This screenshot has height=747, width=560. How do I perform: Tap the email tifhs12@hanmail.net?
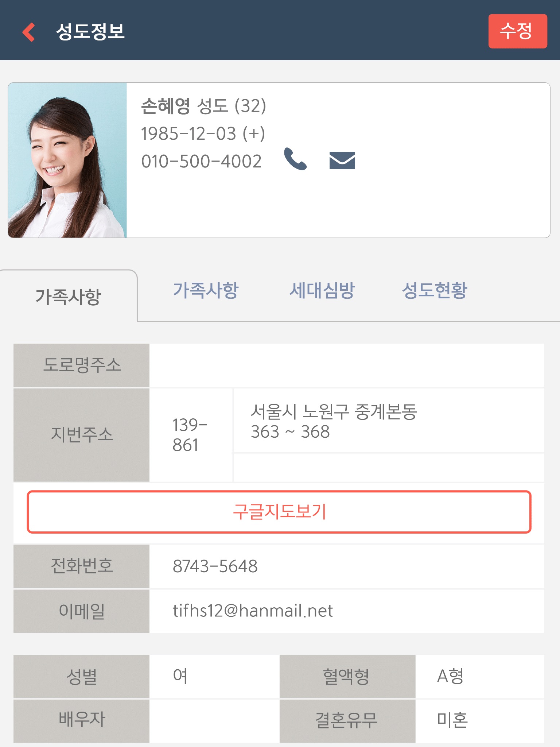253,611
